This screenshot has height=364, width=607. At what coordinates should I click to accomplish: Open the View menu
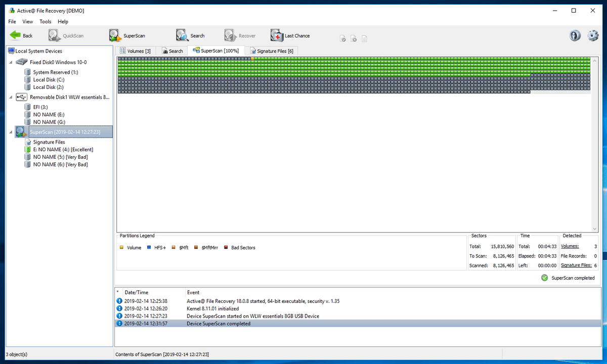[28, 22]
